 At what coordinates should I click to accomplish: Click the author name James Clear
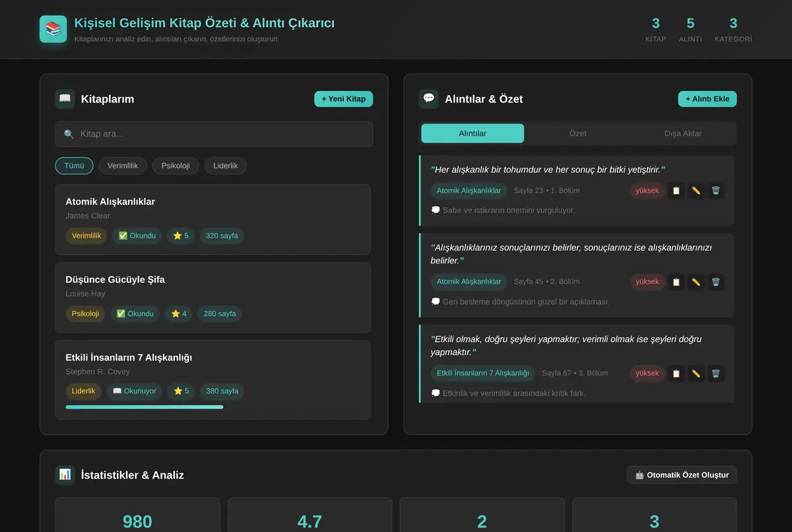coord(88,216)
